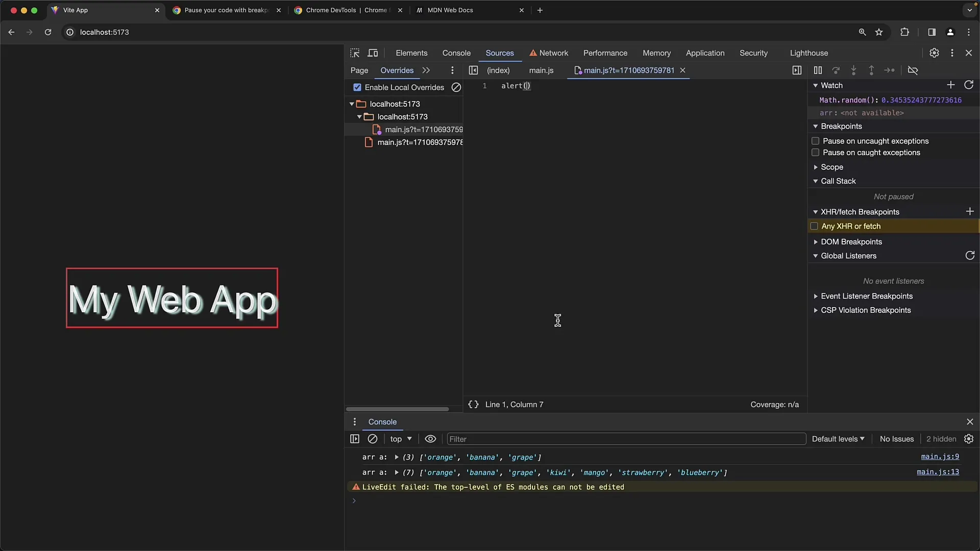
Task: Open Sources navigator more options menu
Action: [452, 70]
